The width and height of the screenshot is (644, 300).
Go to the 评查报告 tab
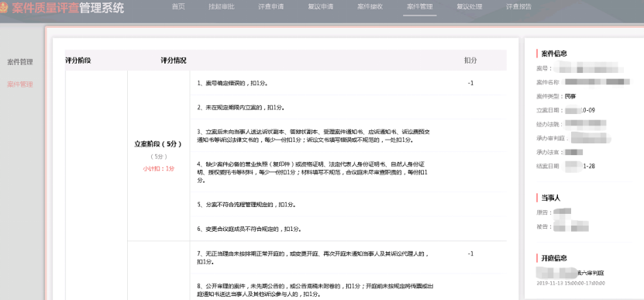[x=518, y=7]
